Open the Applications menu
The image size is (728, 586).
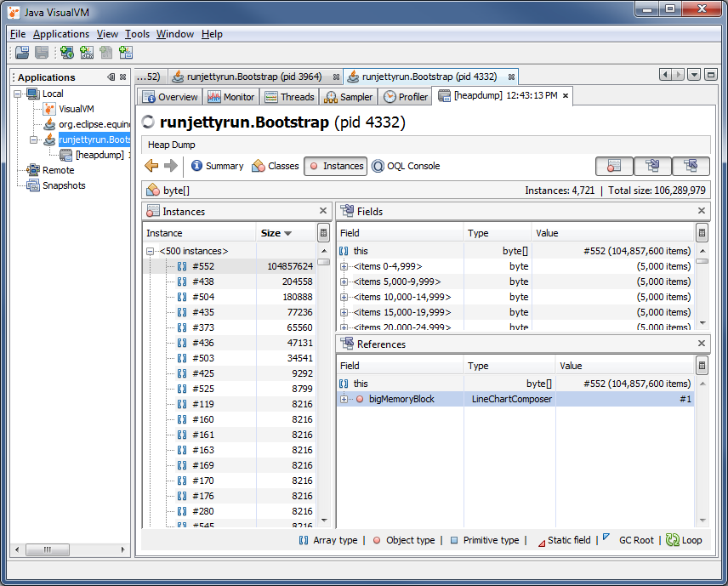61,34
